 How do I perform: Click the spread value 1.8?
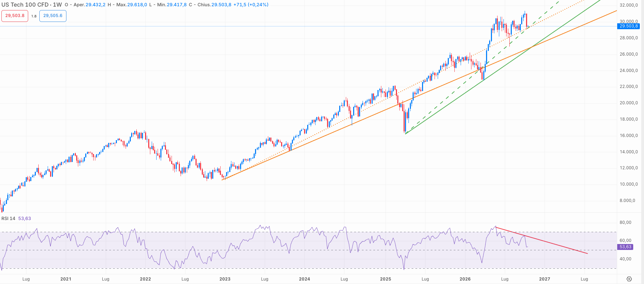click(x=34, y=16)
